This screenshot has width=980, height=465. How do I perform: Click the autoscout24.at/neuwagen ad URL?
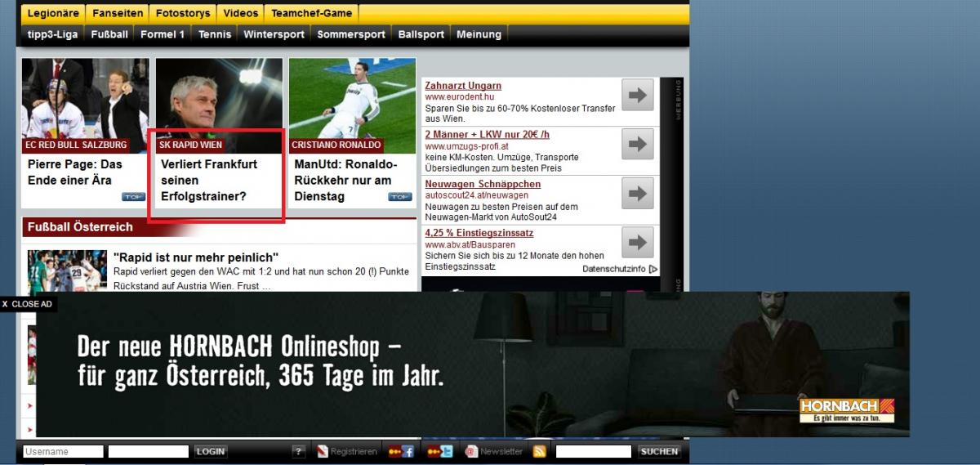click(x=476, y=195)
